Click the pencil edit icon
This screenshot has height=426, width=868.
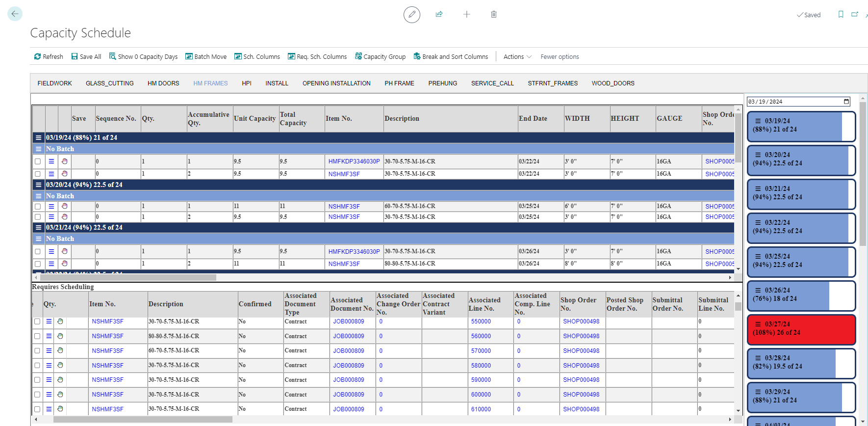[x=411, y=15]
